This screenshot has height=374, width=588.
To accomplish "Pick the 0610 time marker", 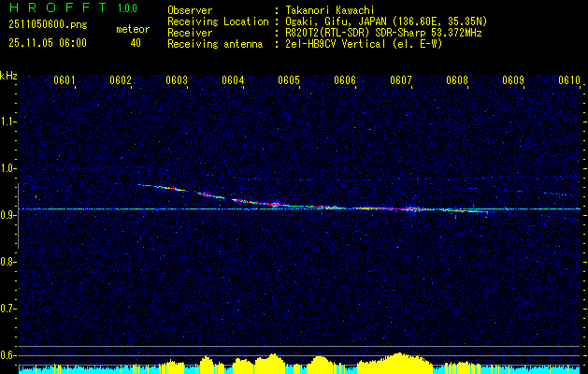I will (x=569, y=80).
